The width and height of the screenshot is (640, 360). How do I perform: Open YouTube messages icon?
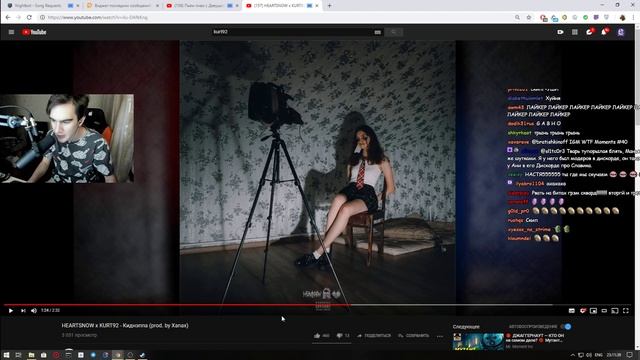[589, 32]
